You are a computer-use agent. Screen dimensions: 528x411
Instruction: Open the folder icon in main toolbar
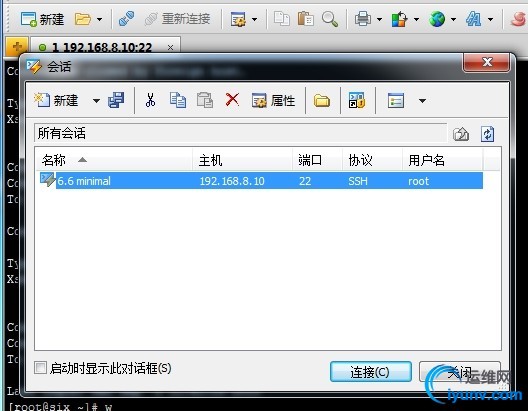[82, 19]
